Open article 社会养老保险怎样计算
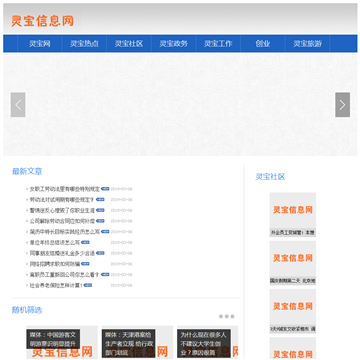Image resolution: width=360 pixels, height=360 pixels. [56, 285]
